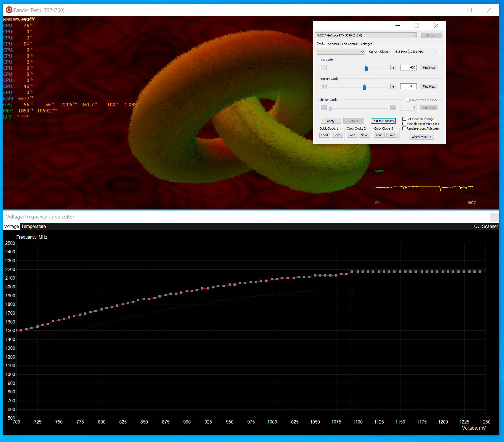Click the Memory Clock value field showing 405
504x442 pixels.
pyautogui.click(x=408, y=86)
